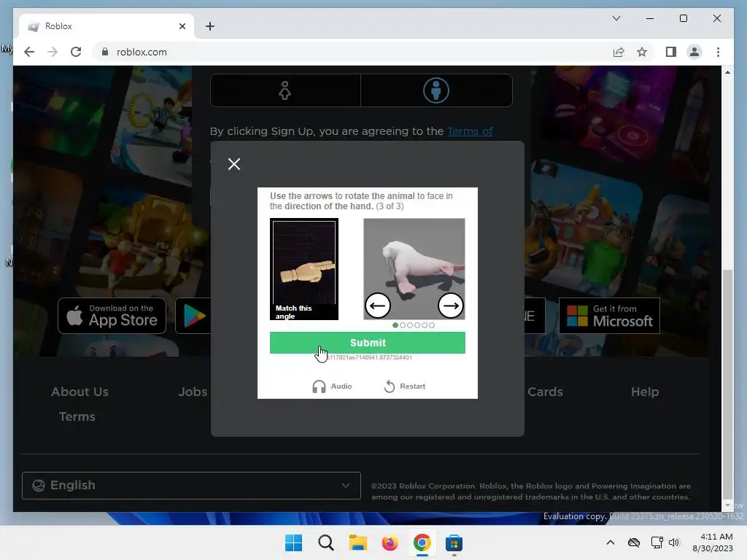Click the 'Match this angle' hand thumbnail
The height and width of the screenshot is (560, 747).
pos(304,269)
